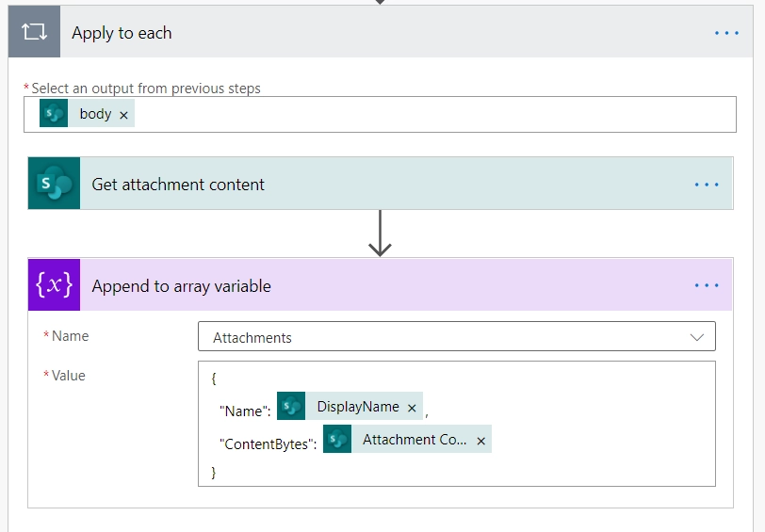Click the SharePoint icon on Get attachment content
Image resolution: width=765 pixels, height=532 pixels.
pos(54,184)
